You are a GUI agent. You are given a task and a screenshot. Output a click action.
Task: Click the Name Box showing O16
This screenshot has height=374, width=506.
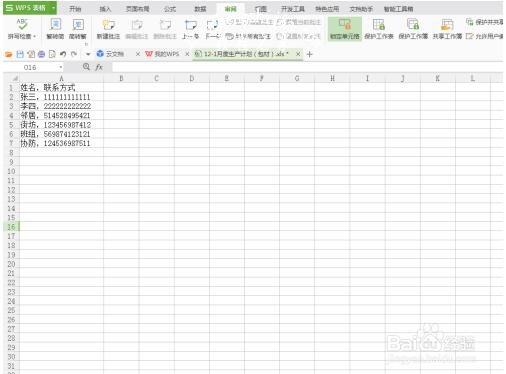30,67
